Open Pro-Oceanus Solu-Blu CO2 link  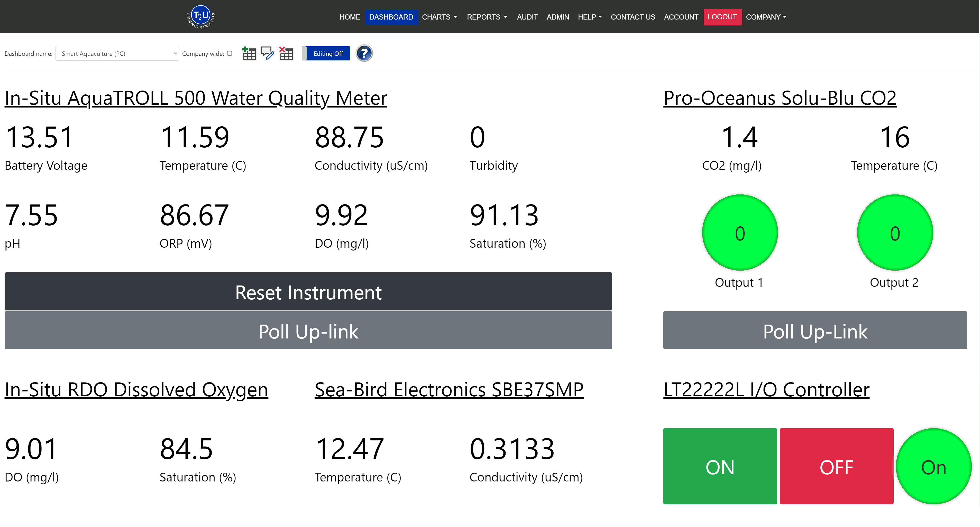(x=780, y=98)
